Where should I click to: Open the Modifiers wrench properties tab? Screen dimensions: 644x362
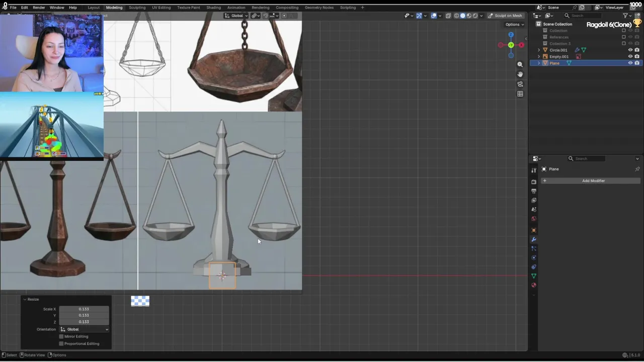tap(534, 239)
